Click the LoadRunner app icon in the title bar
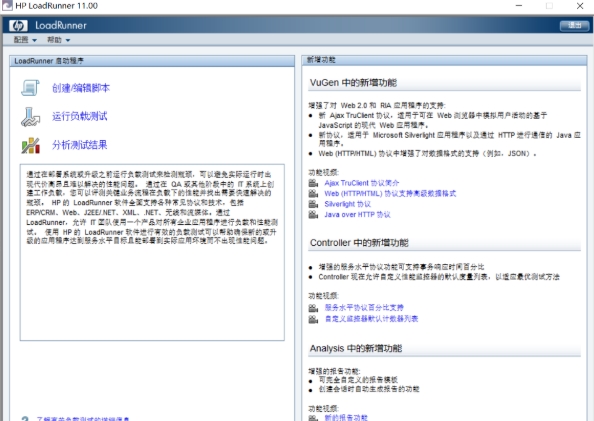The height and width of the screenshot is (421, 594). (x=7, y=5)
